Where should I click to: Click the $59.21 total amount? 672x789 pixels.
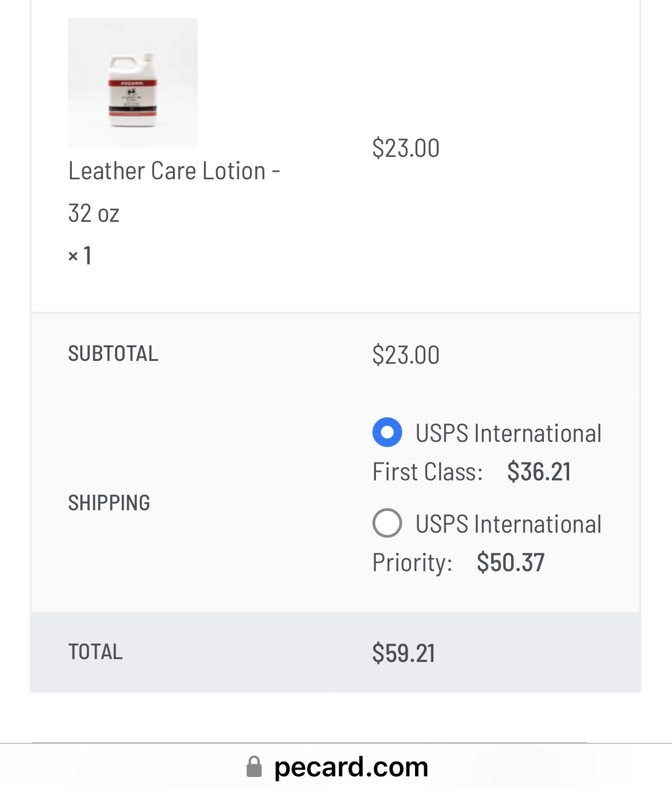[x=404, y=653]
